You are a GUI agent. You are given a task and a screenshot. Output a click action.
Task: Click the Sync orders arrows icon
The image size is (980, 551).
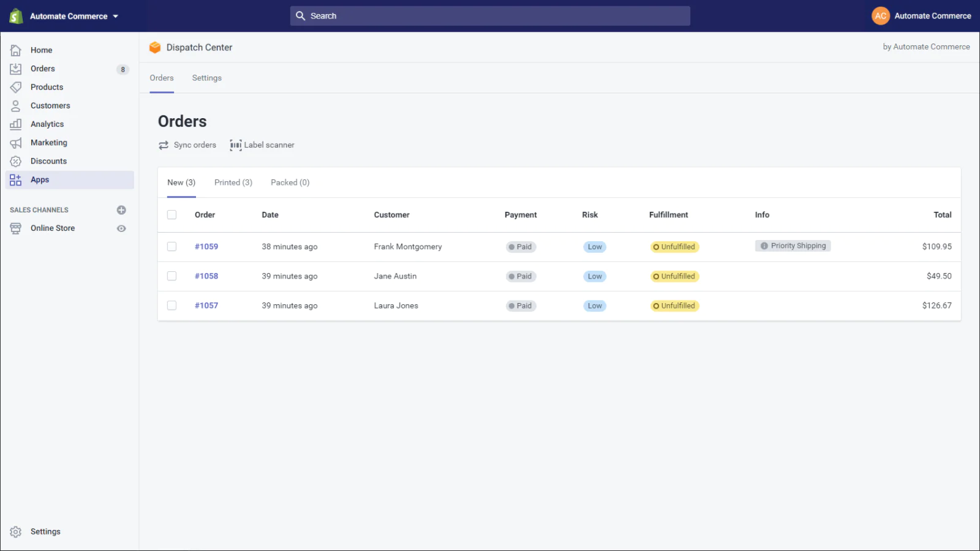pos(163,144)
